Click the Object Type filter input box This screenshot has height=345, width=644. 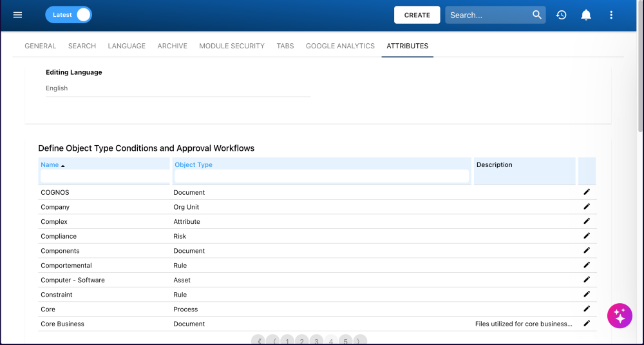(x=321, y=176)
